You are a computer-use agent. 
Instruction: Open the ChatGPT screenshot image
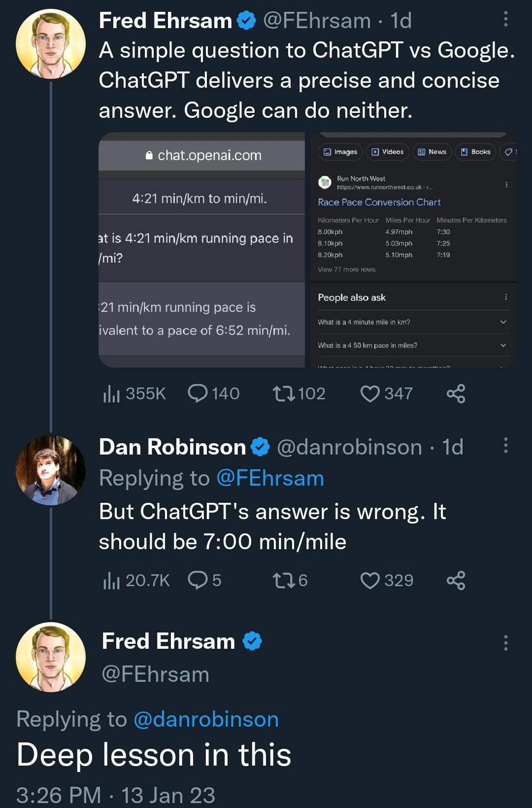(x=201, y=250)
